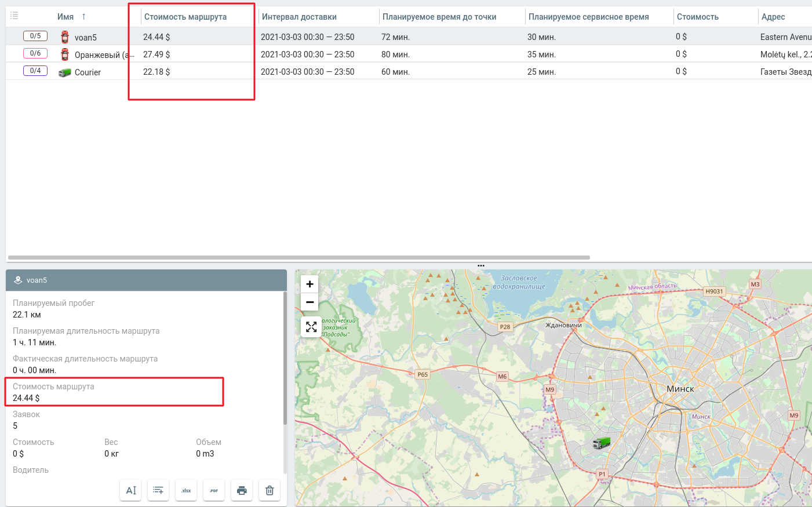Zoom in on the map

click(310, 284)
